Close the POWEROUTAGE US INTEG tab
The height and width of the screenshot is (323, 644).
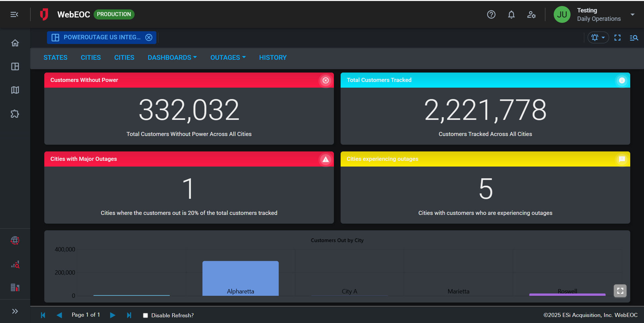point(149,37)
